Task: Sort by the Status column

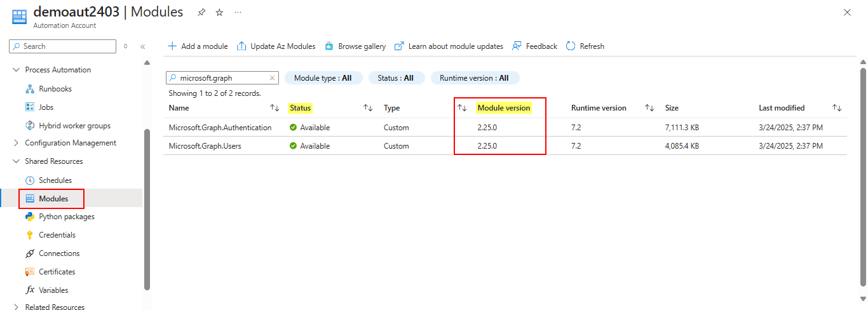Action: (368, 108)
